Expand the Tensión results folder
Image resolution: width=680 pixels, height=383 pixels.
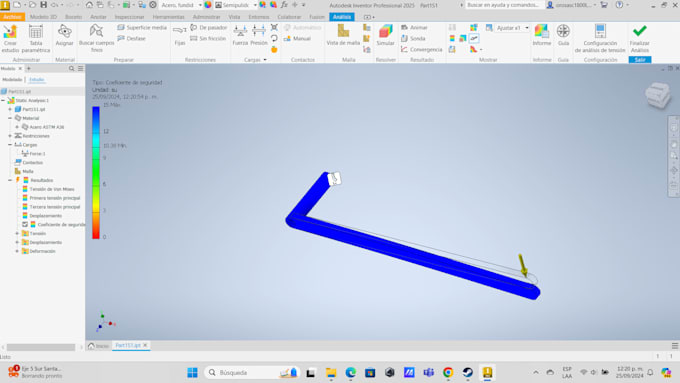17,233
